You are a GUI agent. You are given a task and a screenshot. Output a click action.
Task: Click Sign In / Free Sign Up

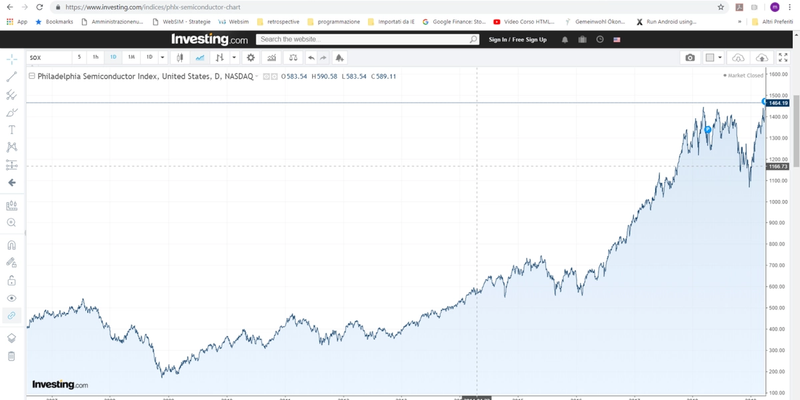click(x=517, y=39)
